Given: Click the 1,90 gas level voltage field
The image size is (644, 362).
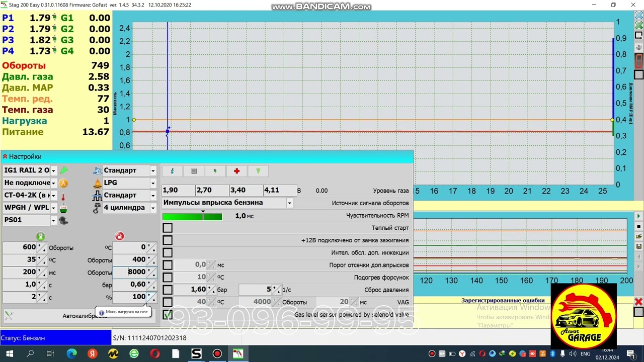Looking at the screenshot, I should click(x=179, y=190).
